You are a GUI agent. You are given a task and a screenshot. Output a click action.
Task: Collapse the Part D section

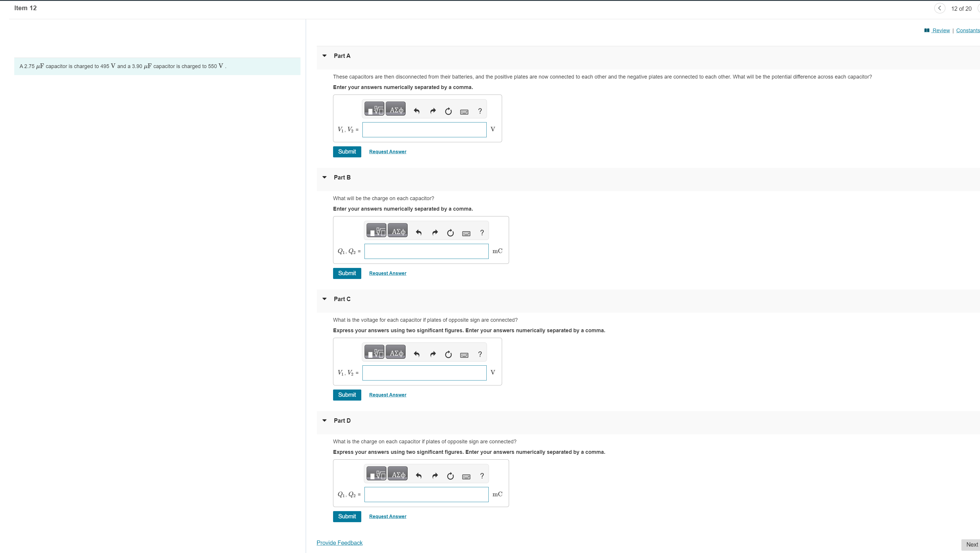325,420
